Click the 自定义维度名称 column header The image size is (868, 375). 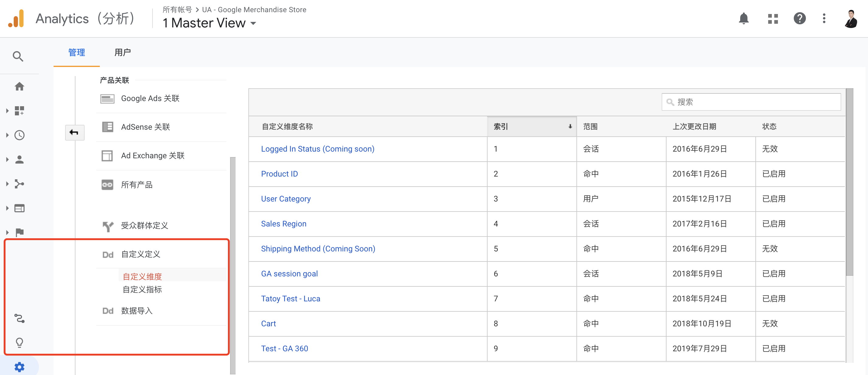click(x=287, y=126)
